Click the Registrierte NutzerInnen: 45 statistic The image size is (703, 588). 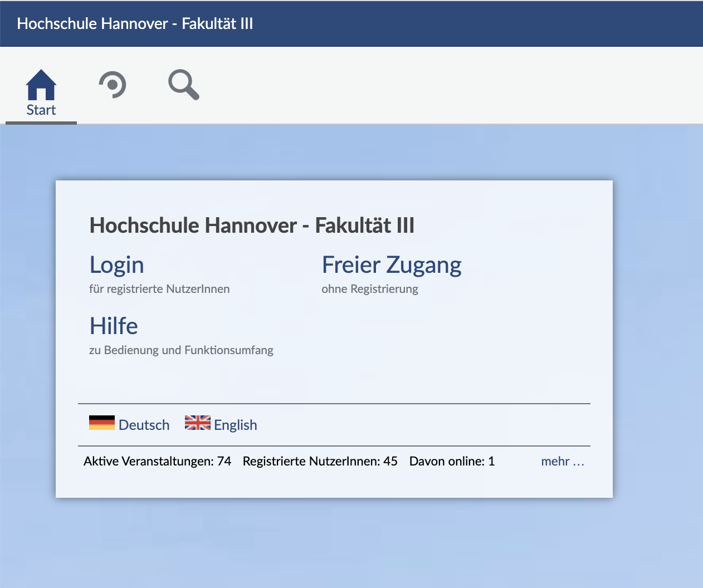320,461
